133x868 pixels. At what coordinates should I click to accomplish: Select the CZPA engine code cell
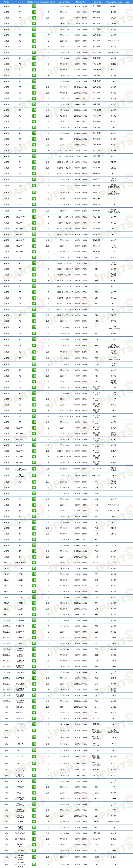pos(114,620)
